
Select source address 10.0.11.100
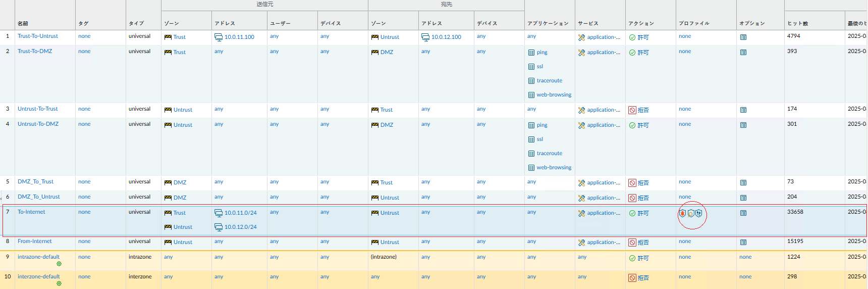click(239, 37)
